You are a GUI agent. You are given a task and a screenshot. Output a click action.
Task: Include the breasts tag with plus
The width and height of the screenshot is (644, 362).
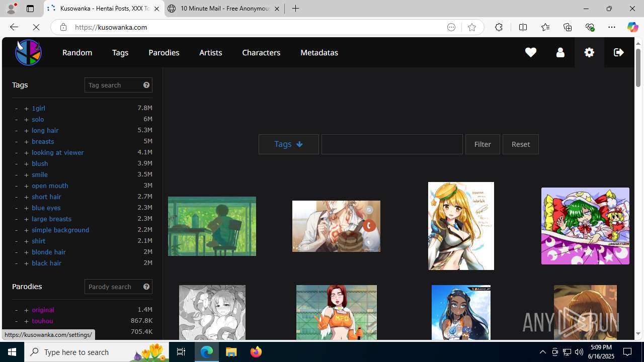tap(26, 141)
